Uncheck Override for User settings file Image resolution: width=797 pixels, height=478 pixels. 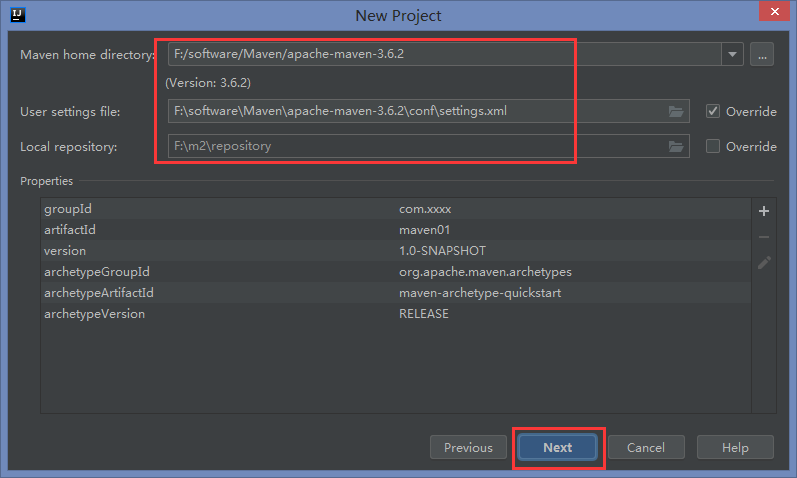(713, 111)
